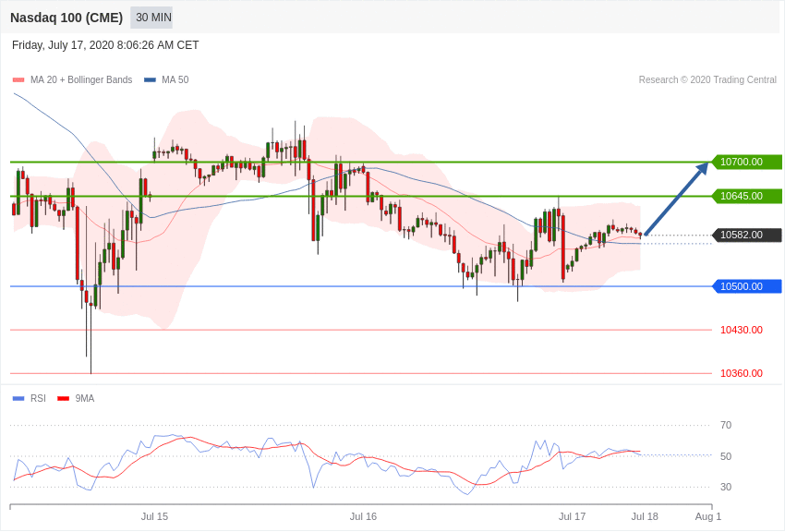Viewport: 785px width, 532px height.
Task: Click the blue RSI legend marker
Action: point(18,399)
